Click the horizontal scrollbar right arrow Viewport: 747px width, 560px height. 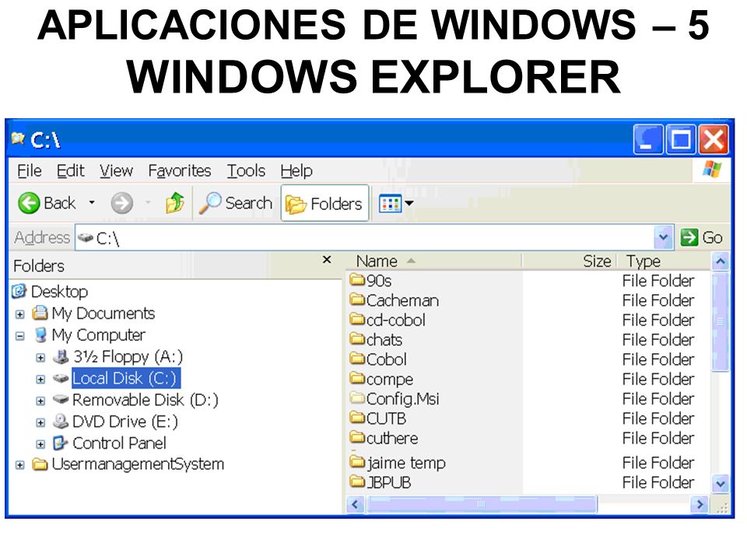[x=700, y=504]
